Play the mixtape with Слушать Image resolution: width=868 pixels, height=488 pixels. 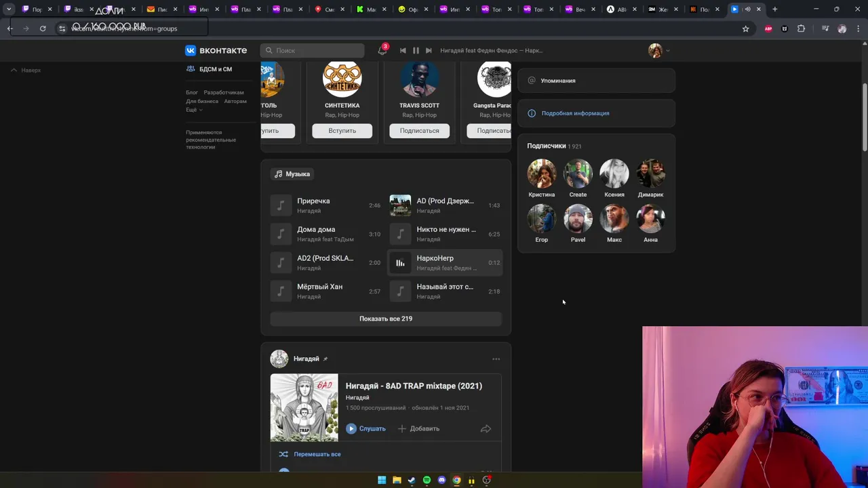pyautogui.click(x=366, y=428)
